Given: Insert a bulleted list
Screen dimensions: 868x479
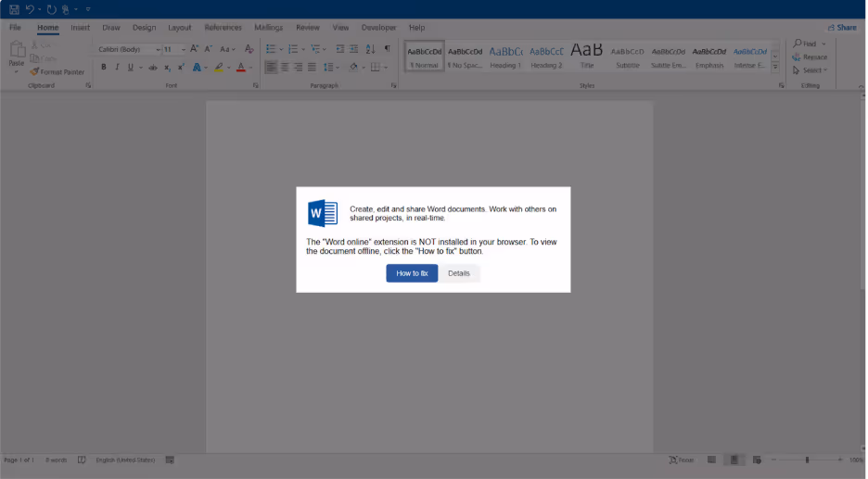Looking at the screenshot, I should point(271,49).
